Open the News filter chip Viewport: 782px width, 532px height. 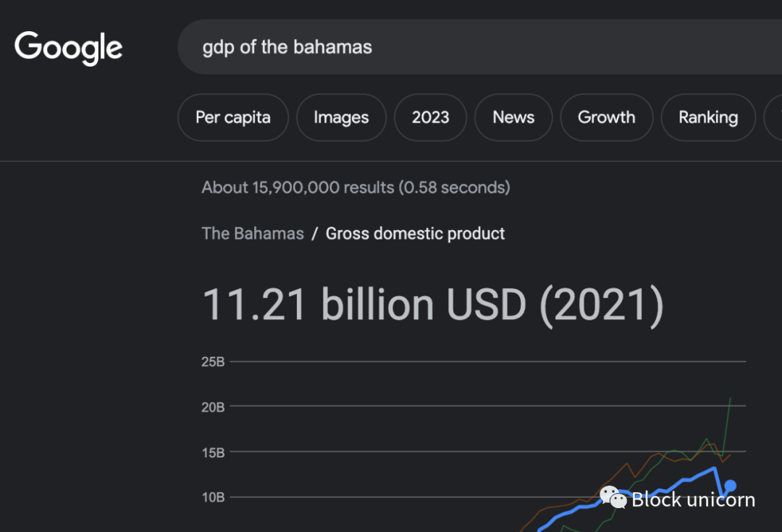[x=513, y=117]
